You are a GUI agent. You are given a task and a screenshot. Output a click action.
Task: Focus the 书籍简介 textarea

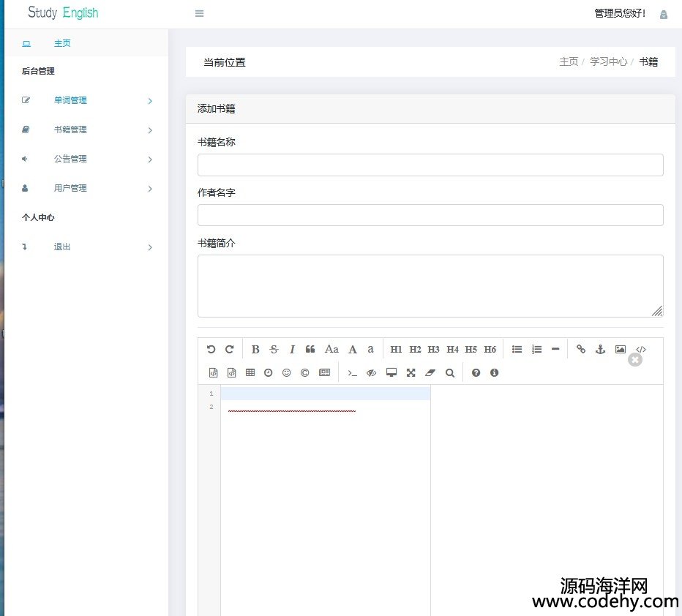pos(430,286)
